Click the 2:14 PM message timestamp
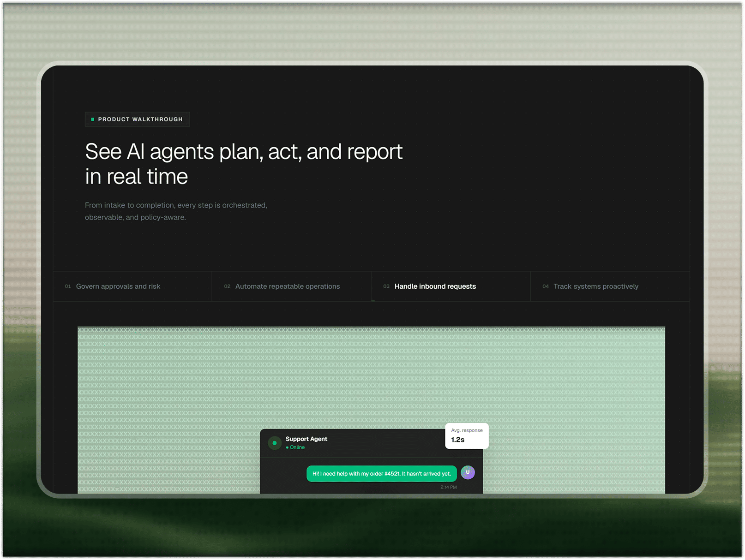Screen dimensions: 745x560 point(449,487)
